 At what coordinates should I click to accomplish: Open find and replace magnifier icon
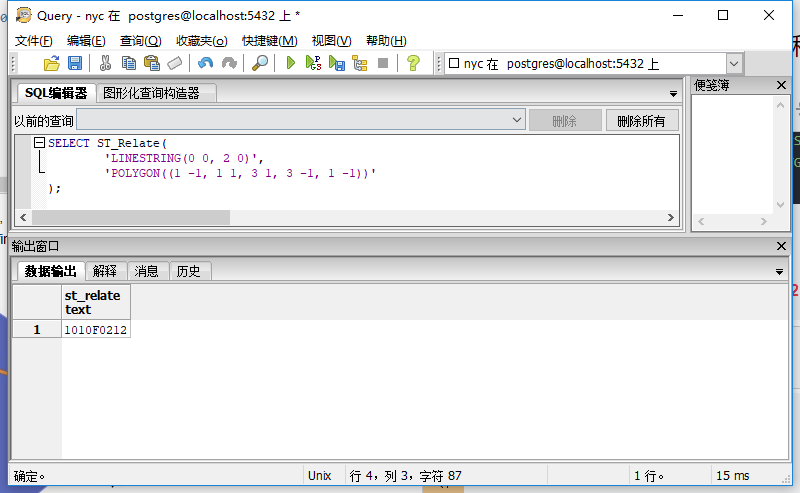[x=260, y=63]
